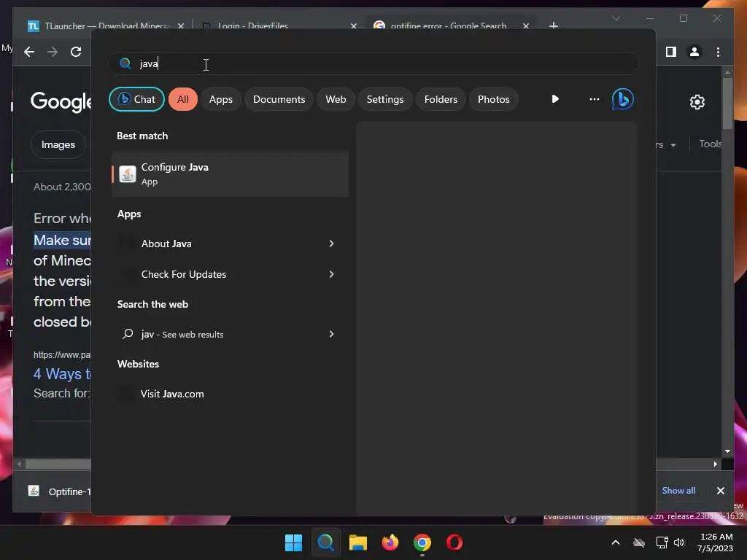747x560 pixels.
Task: Click Show all downloads link
Action: [678, 491]
